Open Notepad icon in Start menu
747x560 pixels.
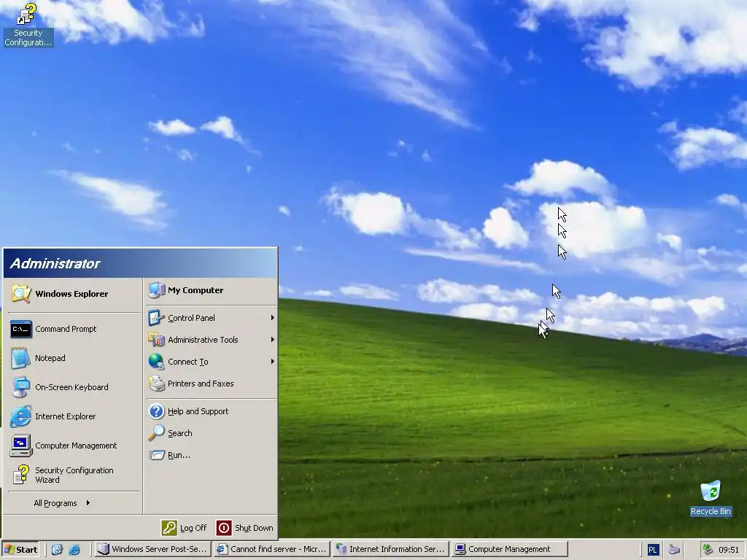tap(21, 358)
